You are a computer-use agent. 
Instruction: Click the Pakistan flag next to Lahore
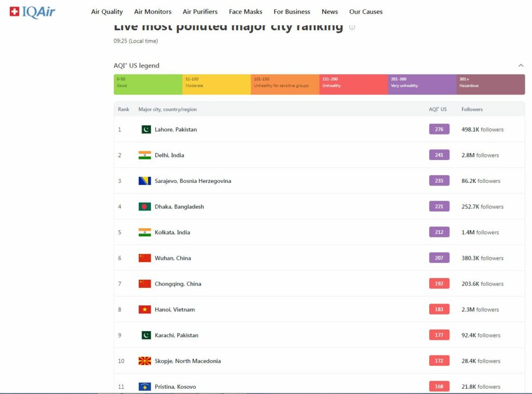pyautogui.click(x=146, y=129)
